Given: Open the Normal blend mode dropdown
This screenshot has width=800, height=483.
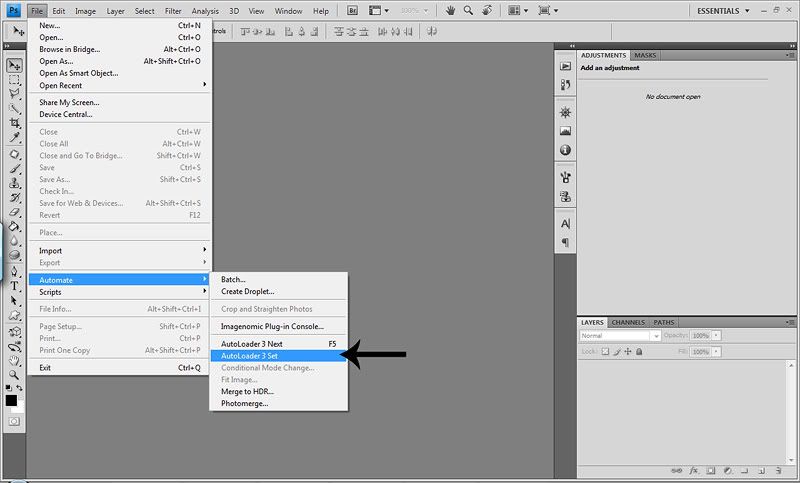Looking at the screenshot, I should click(616, 336).
